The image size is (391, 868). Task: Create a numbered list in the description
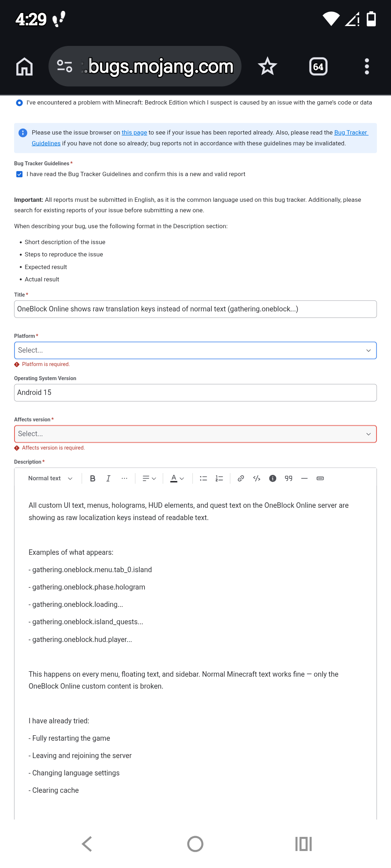click(x=219, y=478)
